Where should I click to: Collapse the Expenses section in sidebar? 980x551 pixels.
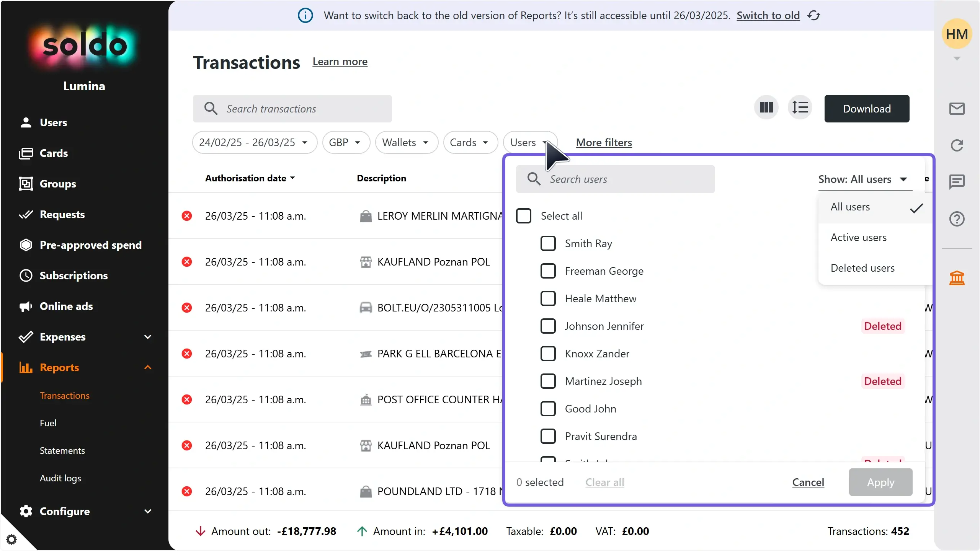pyautogui.click(x=147, y=337)
